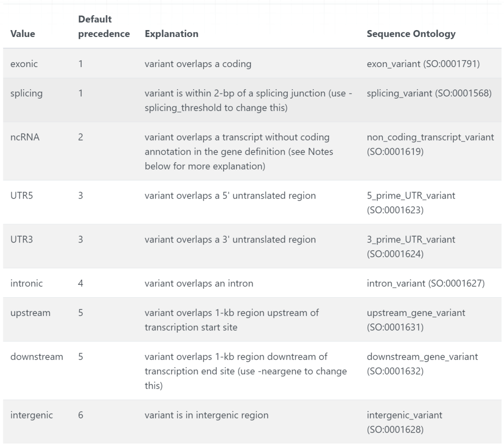Click the 'Explanation' column header
The width and height of the screenshot is (504, 447).
(171, 34)
